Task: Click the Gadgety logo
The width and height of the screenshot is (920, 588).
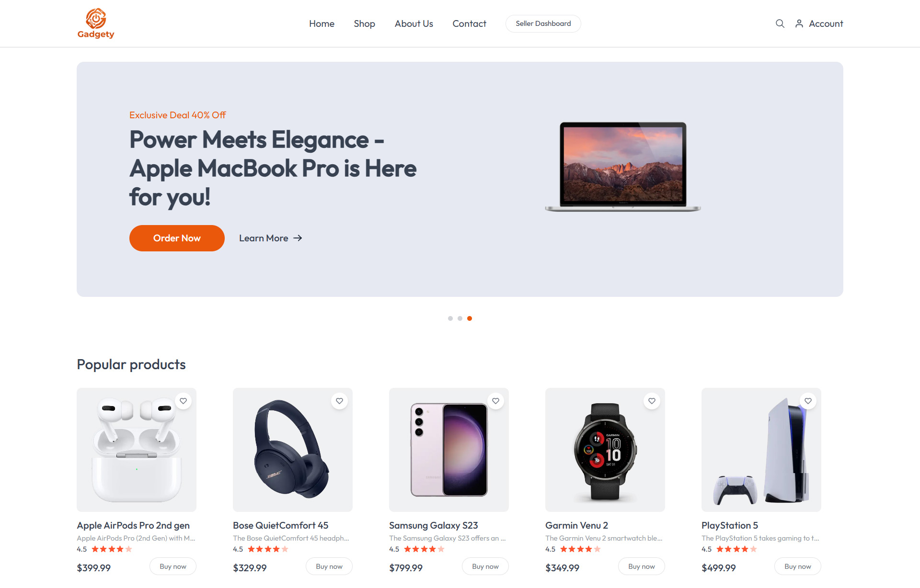Action: pyautogui.click(x=96, y=23)
